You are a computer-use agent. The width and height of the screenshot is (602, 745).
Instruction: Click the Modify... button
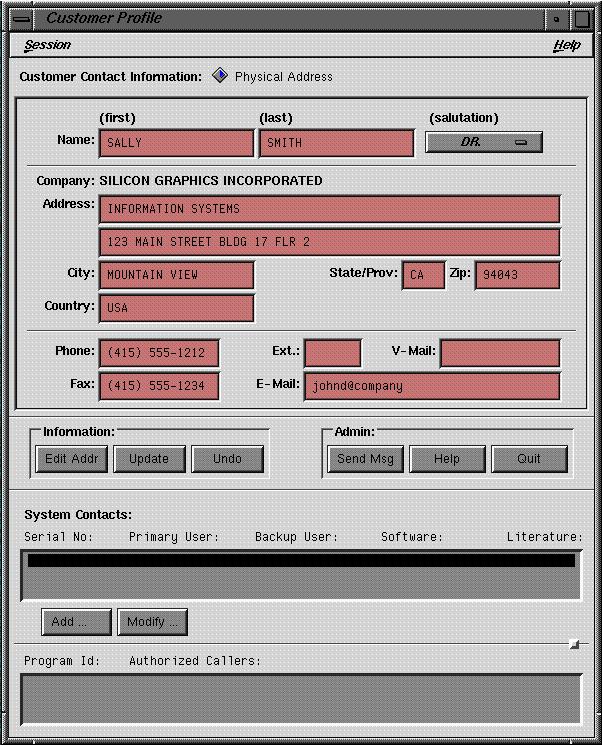click(x=152, y=622)
